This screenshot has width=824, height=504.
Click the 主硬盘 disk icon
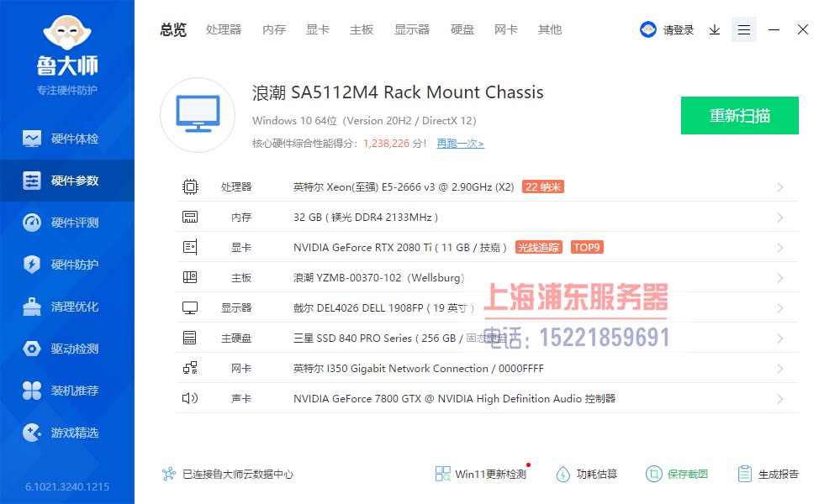pyautogui.click(x=190, y=338)
